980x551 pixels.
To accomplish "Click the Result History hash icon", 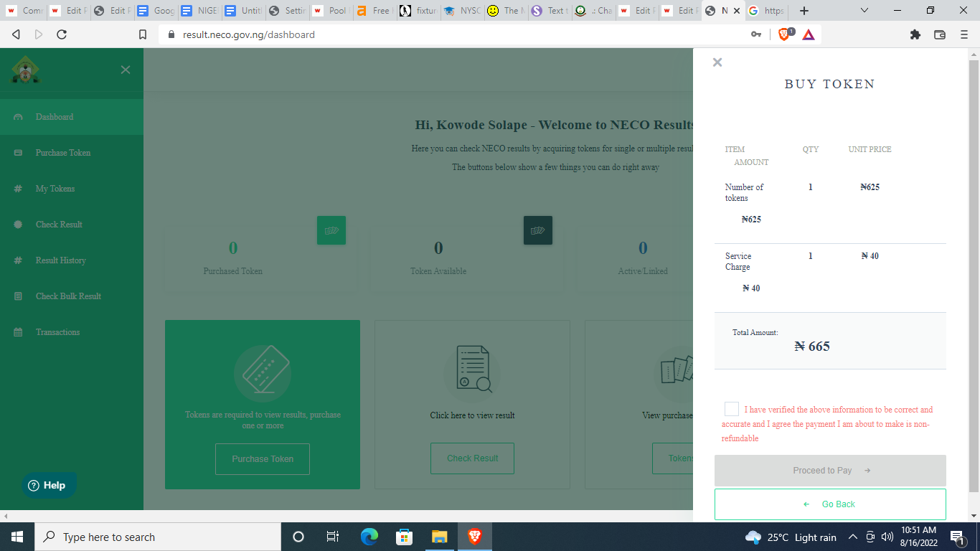I will pos(18,260).
